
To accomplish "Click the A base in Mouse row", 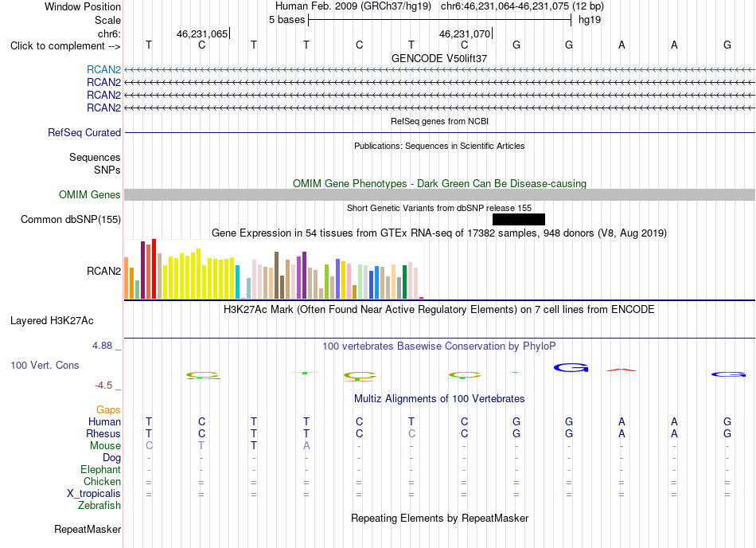I will click(x=306, y=446).
